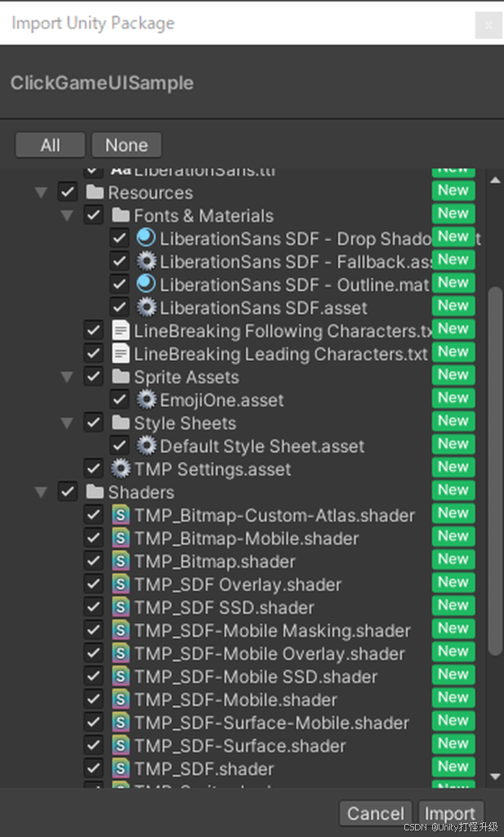Uncheck the Sprite Assets folder checkbox
This screenshot has width=504, height=837.
tap(94, 376)
